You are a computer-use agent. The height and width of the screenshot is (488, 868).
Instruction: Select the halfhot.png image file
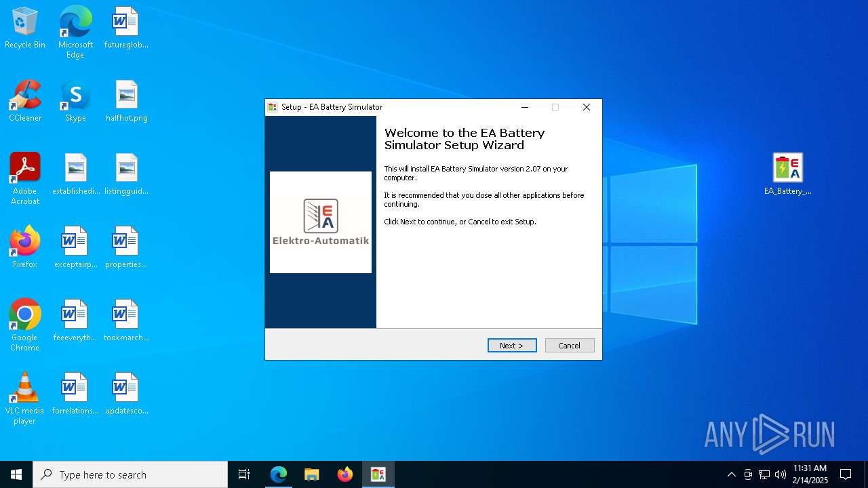click(x=126, y=102)
